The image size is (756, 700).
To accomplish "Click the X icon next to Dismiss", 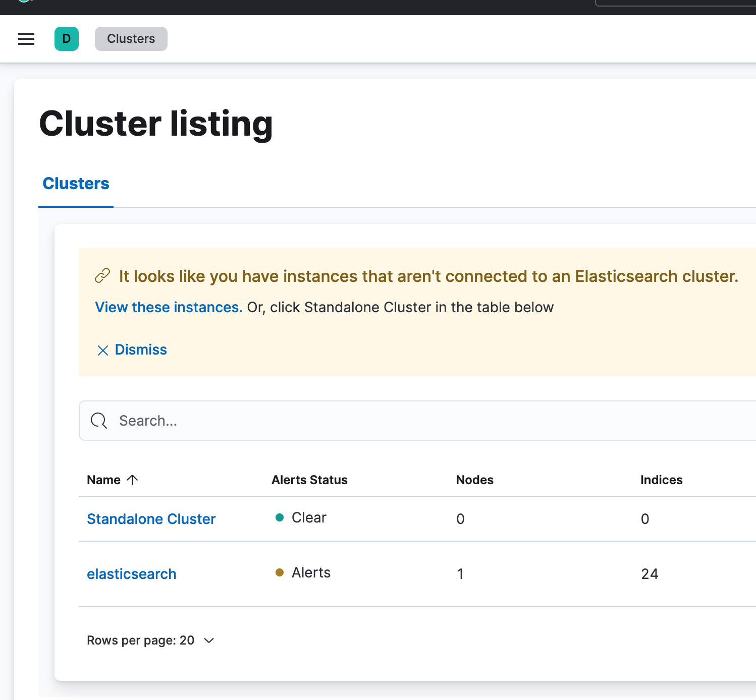I will (103, 350).
